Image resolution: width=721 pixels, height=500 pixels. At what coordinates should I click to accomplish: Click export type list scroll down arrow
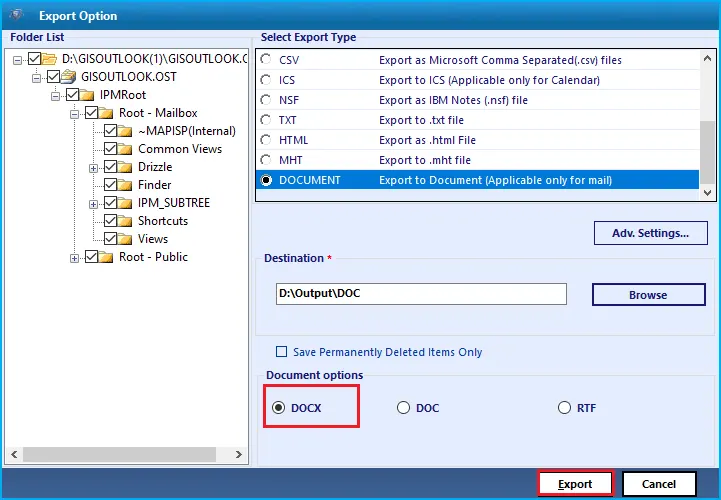[x=707, y=193]
